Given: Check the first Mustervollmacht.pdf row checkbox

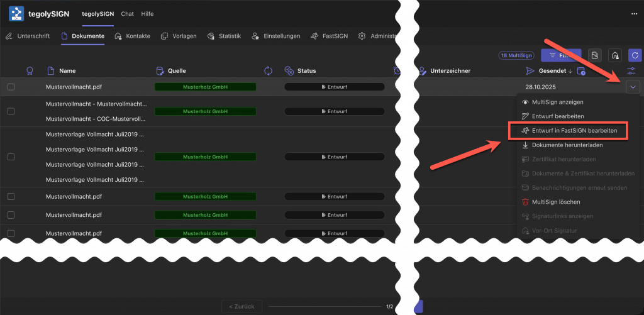Looking at the screenshot, I should (x=11, y=87).
